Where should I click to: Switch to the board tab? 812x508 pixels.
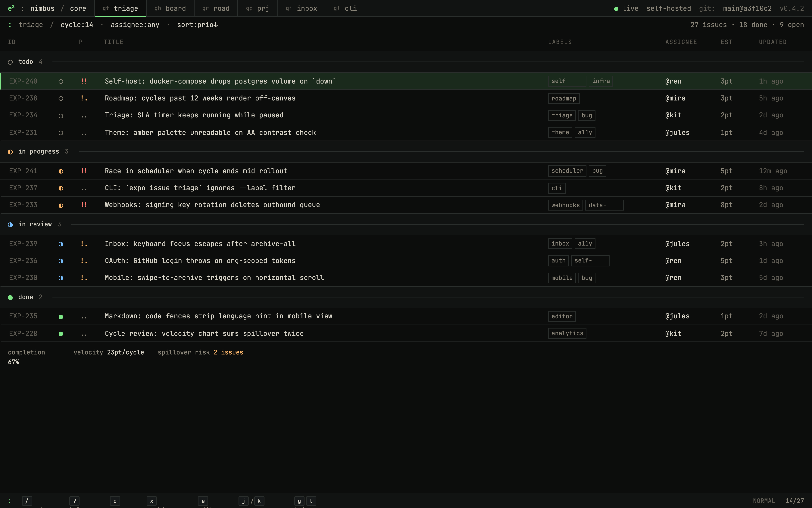click(170, 8)
